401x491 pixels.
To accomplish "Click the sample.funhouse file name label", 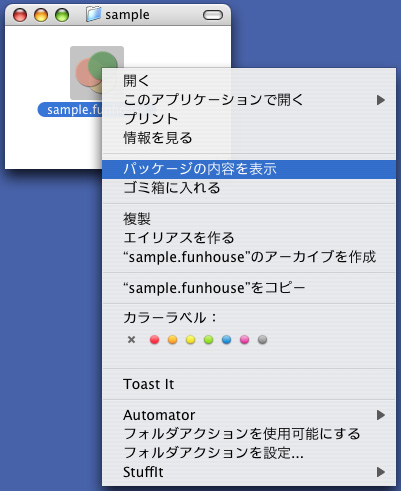I will (70, 110).
